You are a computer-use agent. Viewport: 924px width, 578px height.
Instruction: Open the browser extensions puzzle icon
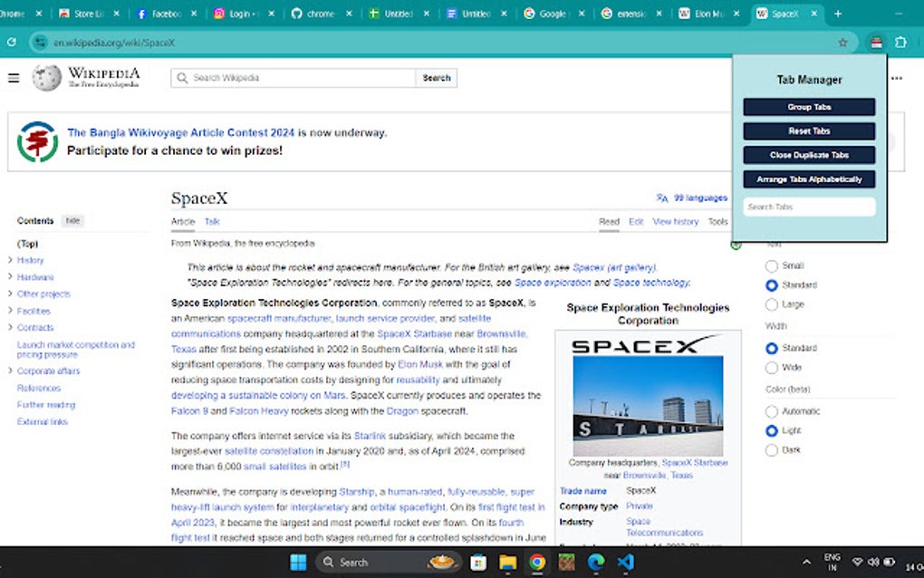tap(900, 42)
